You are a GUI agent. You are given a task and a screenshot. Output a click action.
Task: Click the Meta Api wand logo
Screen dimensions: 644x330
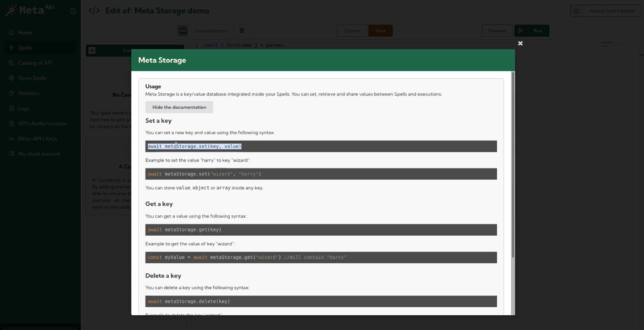click(10, 10)
